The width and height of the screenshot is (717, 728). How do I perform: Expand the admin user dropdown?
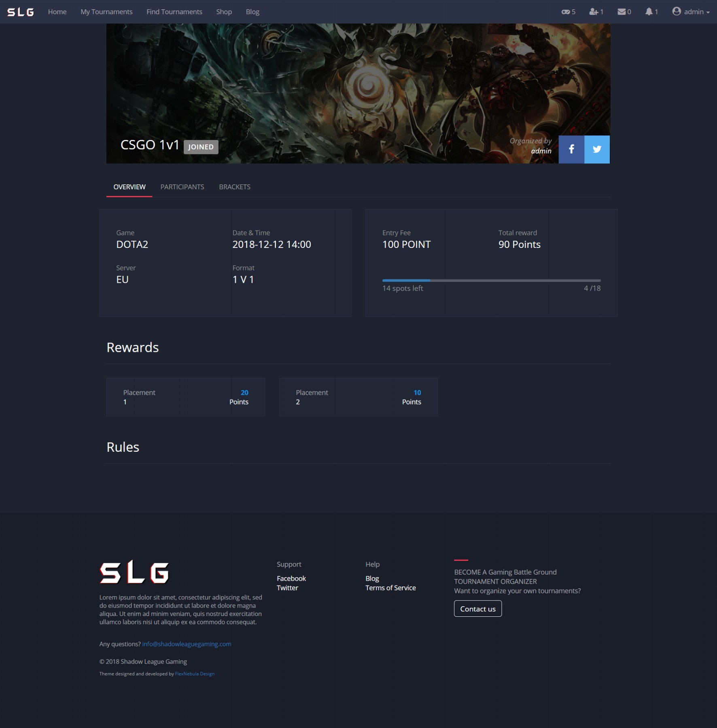point(690,12)
